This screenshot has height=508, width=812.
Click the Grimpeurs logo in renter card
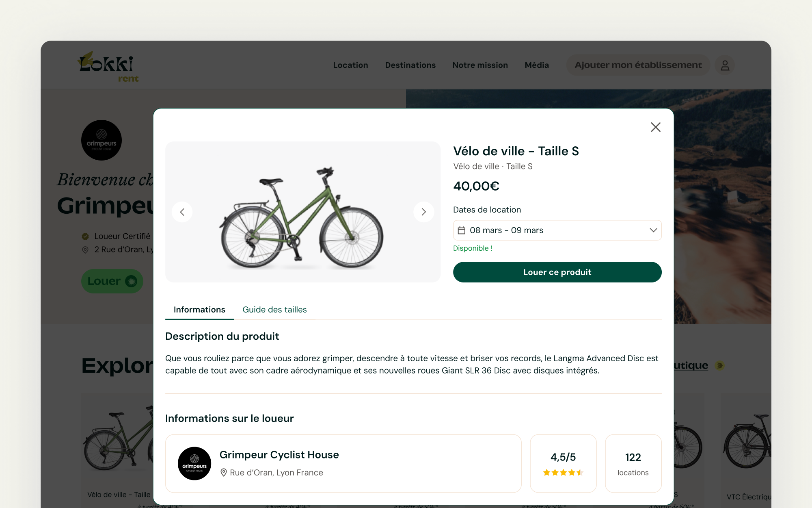(194, 463)
